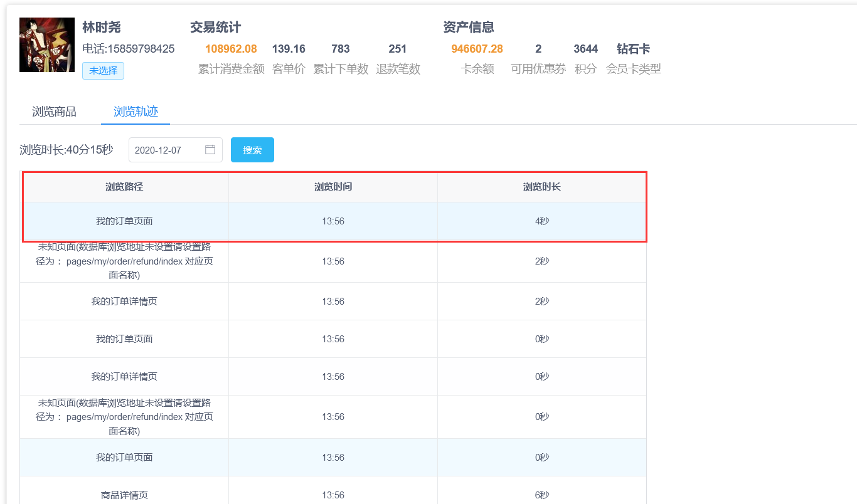This screenshot has width=857, height=504.
Task: Click the 资产信息 heading
Action: click(x=469, y=28)
